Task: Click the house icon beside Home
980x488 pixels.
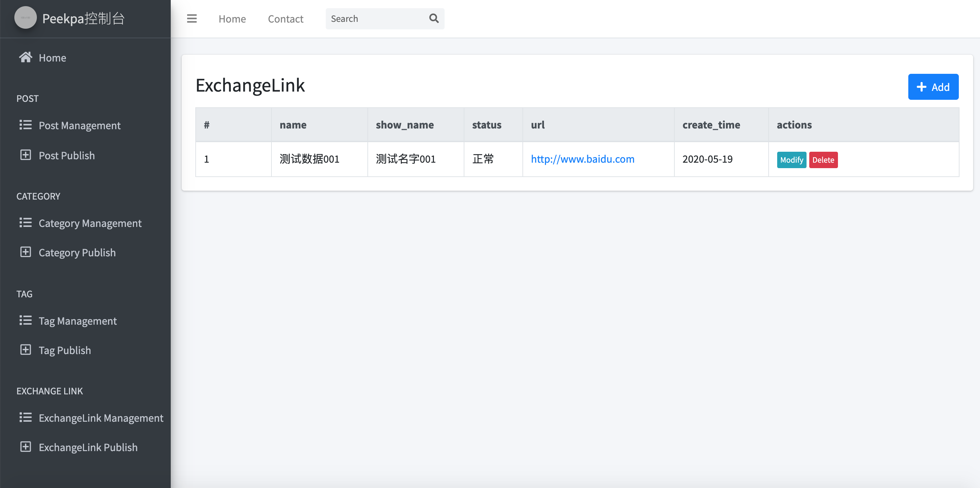Action: click(26, 57)
